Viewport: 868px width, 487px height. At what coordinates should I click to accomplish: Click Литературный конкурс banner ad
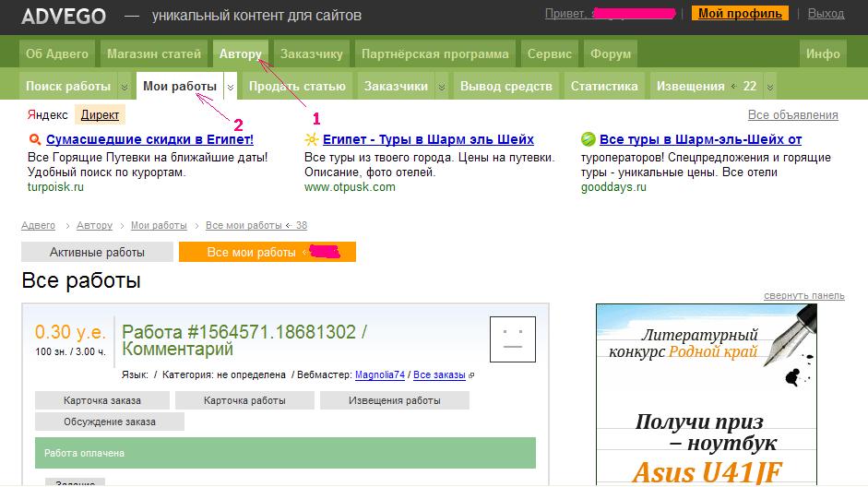coord(707,394)
